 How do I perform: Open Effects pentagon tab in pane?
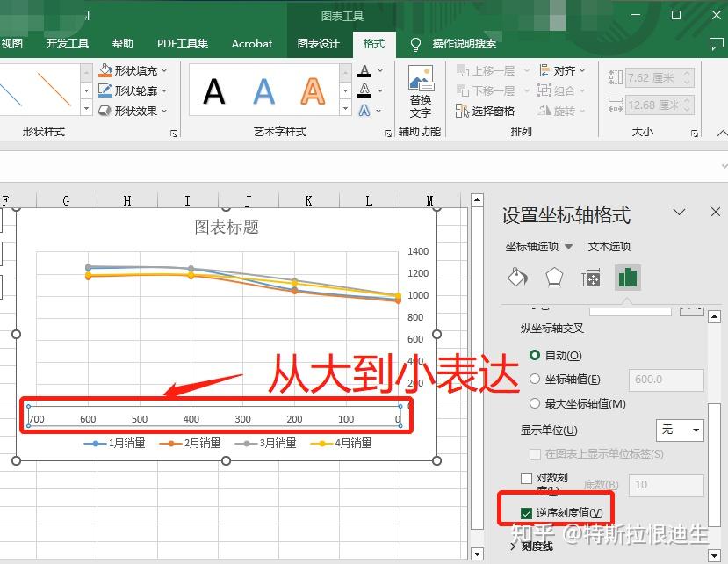coord(554,278)
